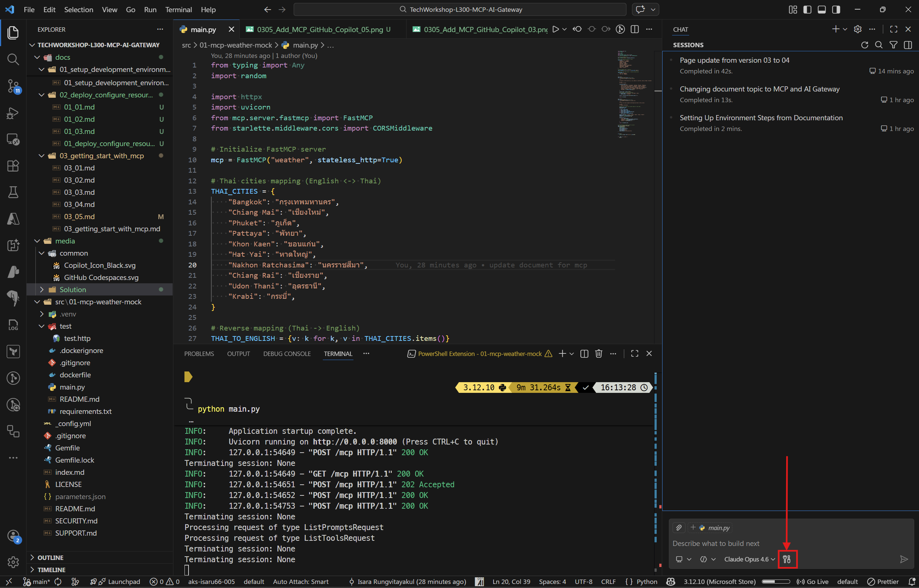
Task: Open run button dropdown arrow in editor
Action: (x=564, y=30)
